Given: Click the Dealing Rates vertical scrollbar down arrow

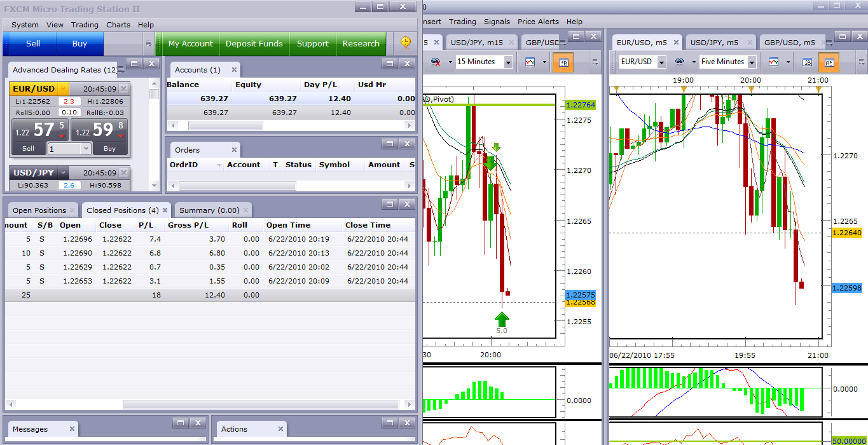Looking at the screenshot, I should [154, 186].
